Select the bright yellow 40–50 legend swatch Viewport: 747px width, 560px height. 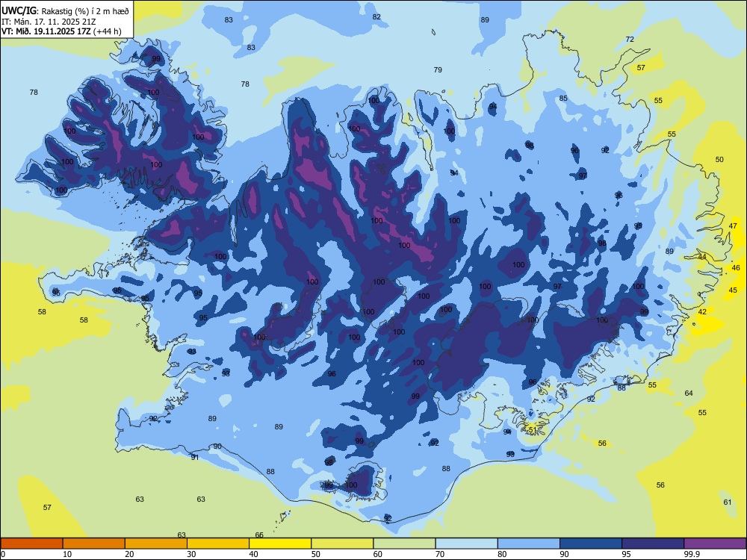280,544
